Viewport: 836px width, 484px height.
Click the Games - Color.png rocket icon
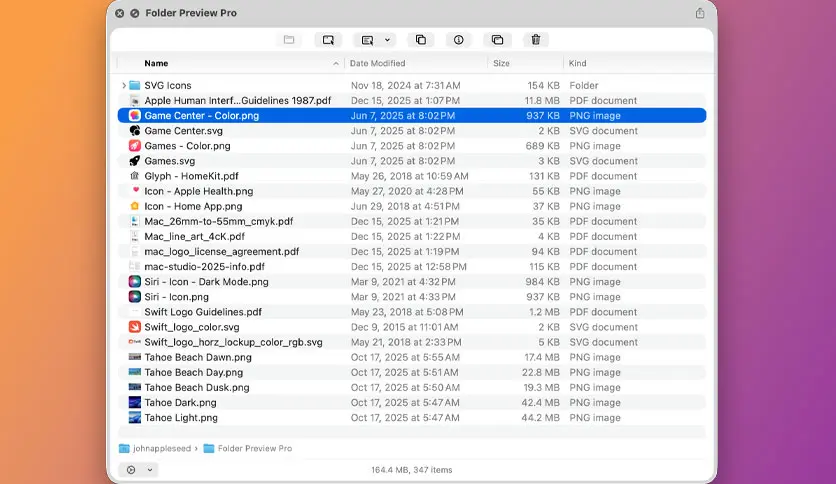click(x=135, y=146)
